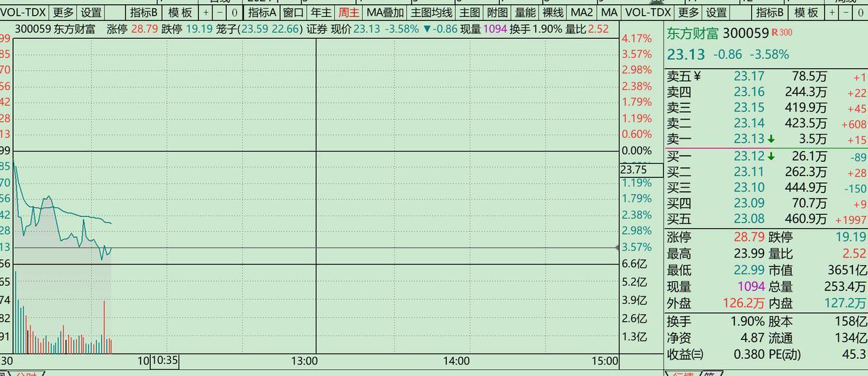Click the 外盘 126.2万 value
Image resolution: width=868 pixels, height=376 pixels.
pos(744,303)
